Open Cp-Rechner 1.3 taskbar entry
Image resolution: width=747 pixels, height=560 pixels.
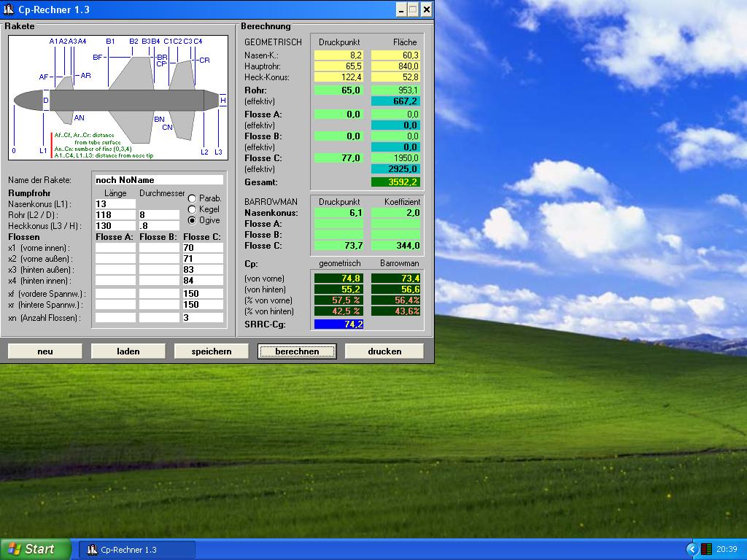[x=136, y=550]
